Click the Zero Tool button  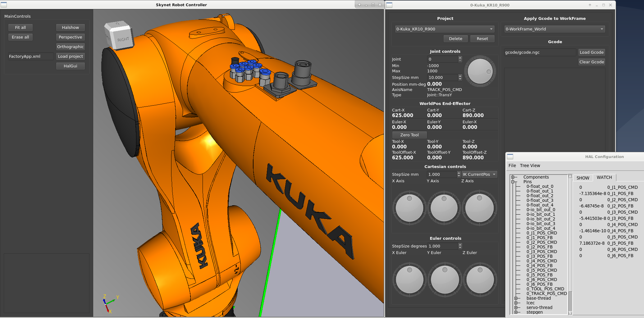click(409, 135)
